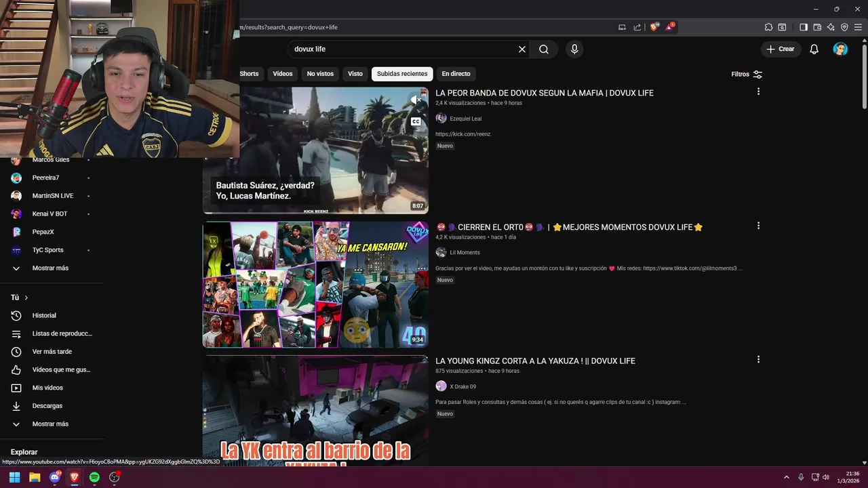Click the share page icon in address bar
Viewport: 868px width, 488px height.
tap(637, 27)
